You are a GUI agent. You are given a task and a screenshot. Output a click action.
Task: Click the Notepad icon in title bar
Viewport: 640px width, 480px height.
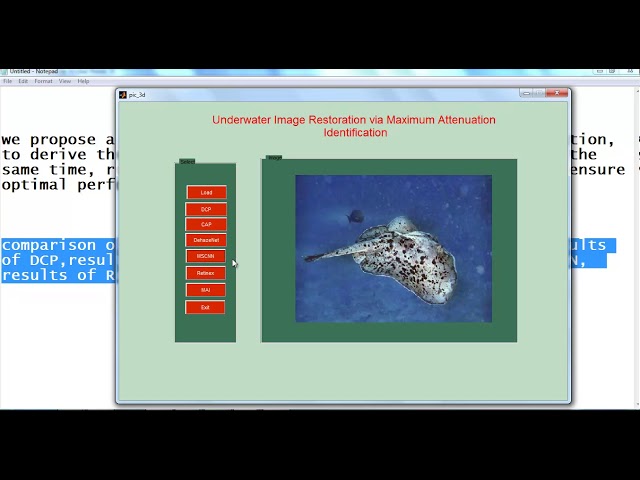[4, 72]
